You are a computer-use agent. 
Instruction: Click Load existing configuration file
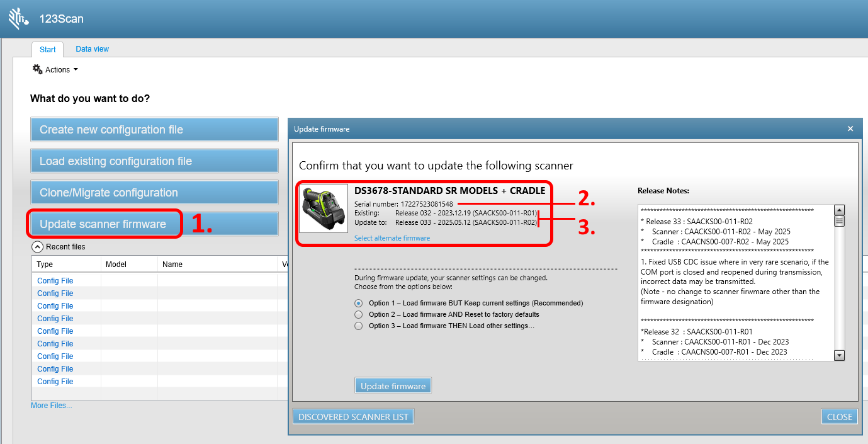click(x=154, y=161)
